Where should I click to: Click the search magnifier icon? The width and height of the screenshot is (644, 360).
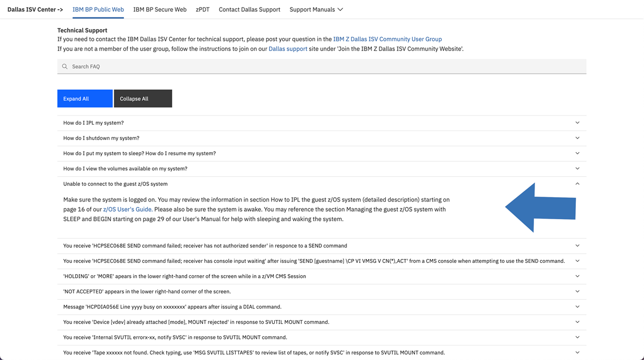pyautogui.click(x=65, y=67)
